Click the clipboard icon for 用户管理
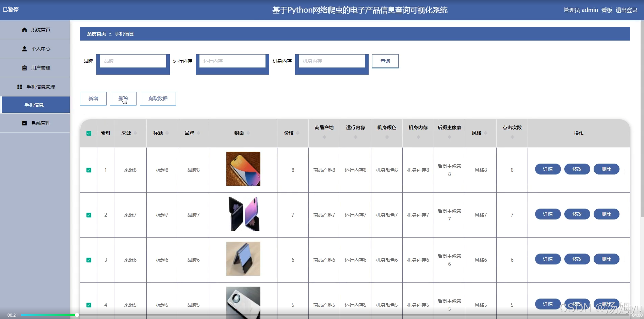This screenshot has height=319, width=644. click(x=25, y=68)
